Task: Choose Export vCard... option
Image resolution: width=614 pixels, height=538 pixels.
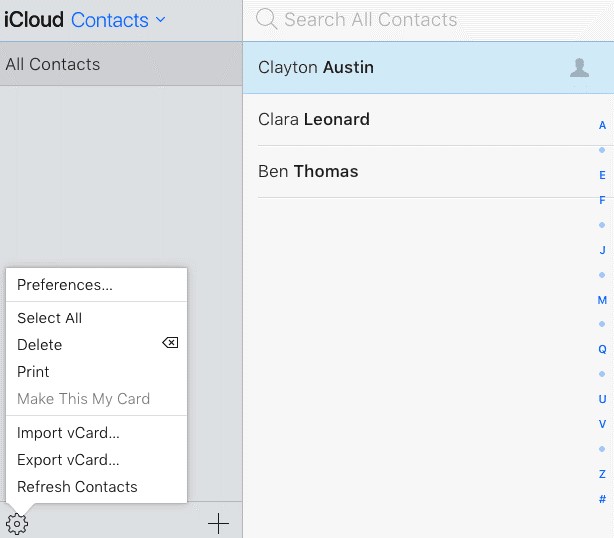Action: coord(96,460)
